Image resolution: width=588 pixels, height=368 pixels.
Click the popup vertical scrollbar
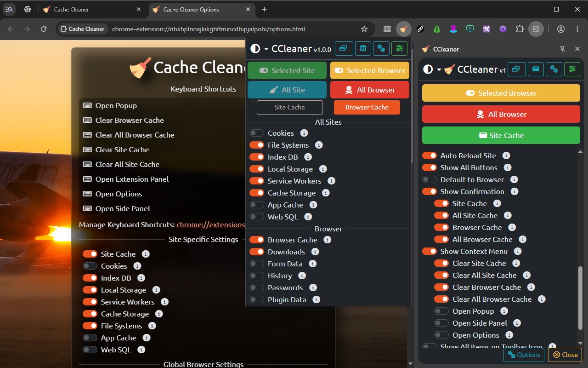(x=412, y=105)
